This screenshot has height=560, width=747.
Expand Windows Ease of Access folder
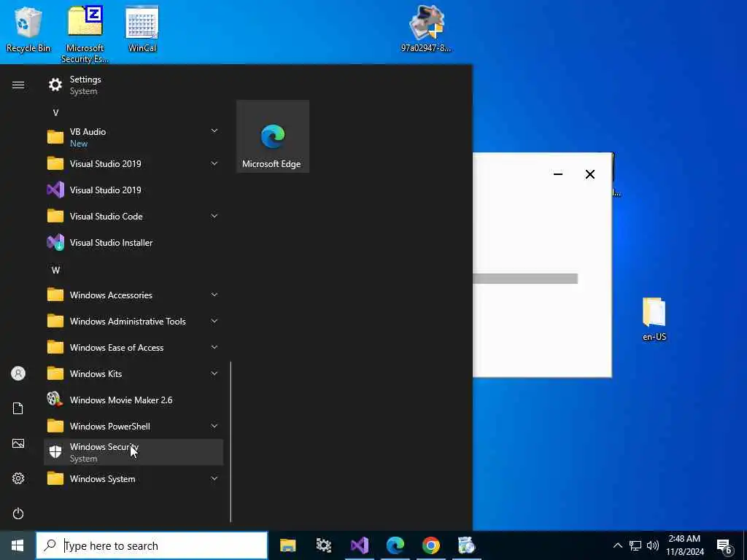(133, 348)
